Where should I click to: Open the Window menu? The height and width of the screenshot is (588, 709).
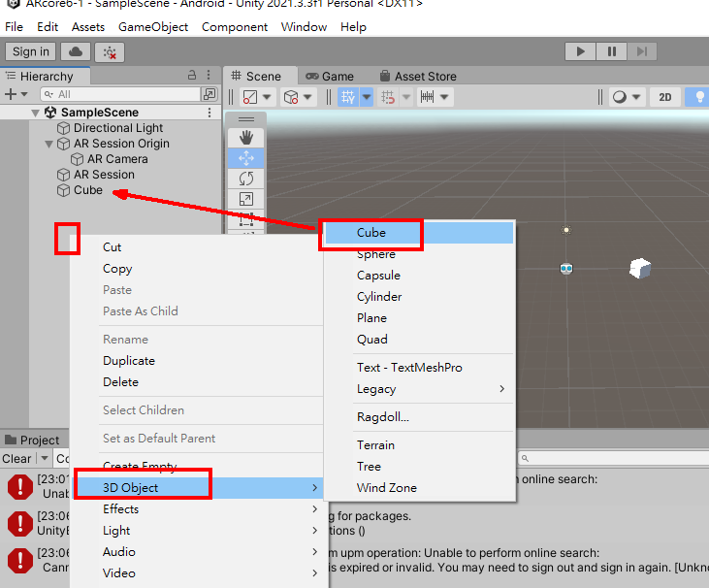coord(304,27)
